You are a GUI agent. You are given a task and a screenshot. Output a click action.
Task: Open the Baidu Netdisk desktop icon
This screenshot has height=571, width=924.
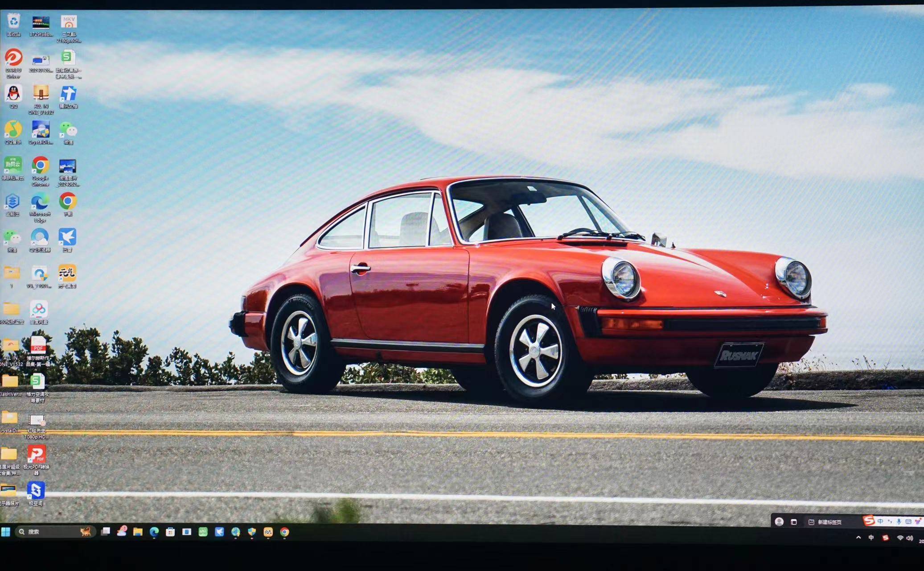[x=39, y=309]
